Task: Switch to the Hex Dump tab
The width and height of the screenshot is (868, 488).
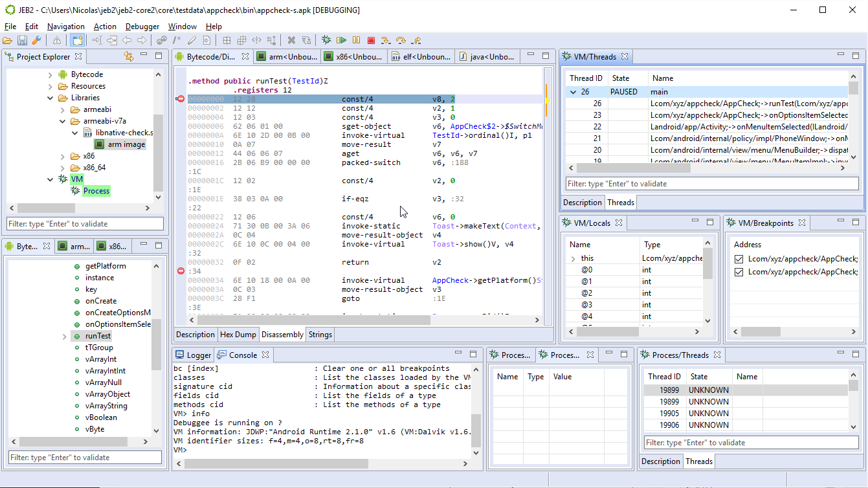Action: coord(238,335)
